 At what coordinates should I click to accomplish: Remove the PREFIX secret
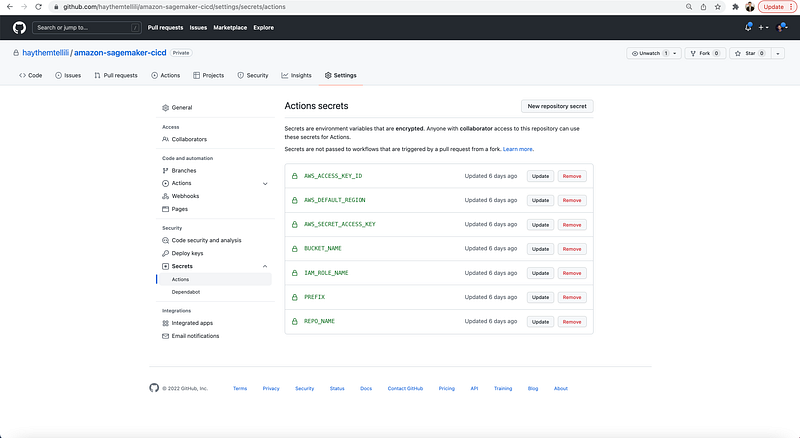(572, 297)
